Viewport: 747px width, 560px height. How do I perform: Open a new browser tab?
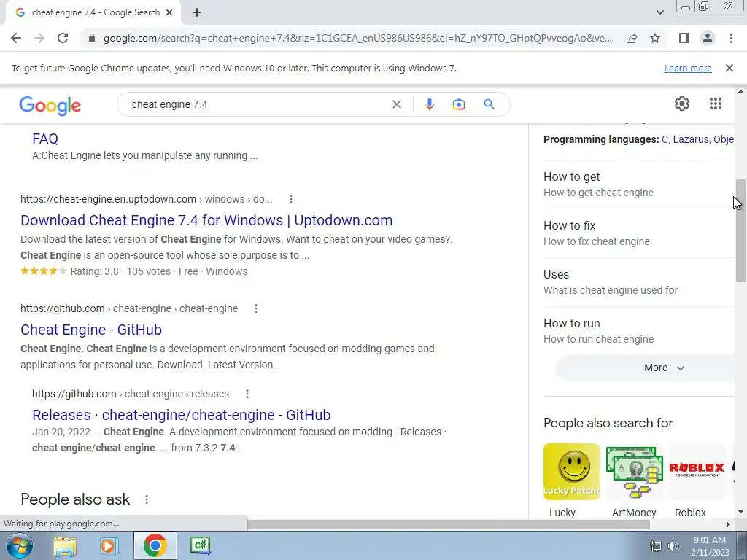[197, 13]
